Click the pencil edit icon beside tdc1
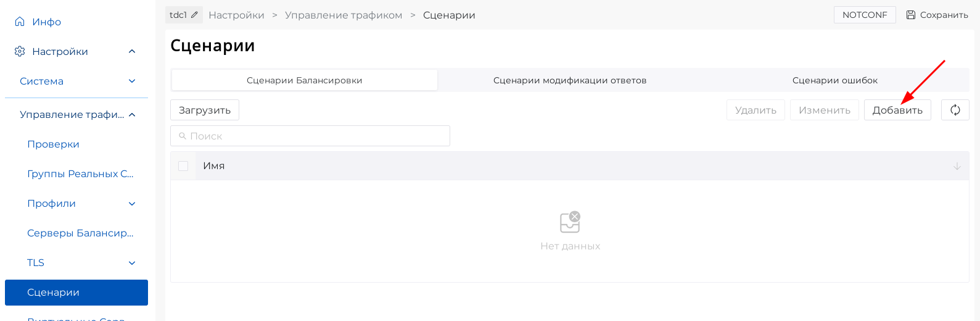Image resolution: width=980 pixels, height=321 pixels. tap(194, 15)
